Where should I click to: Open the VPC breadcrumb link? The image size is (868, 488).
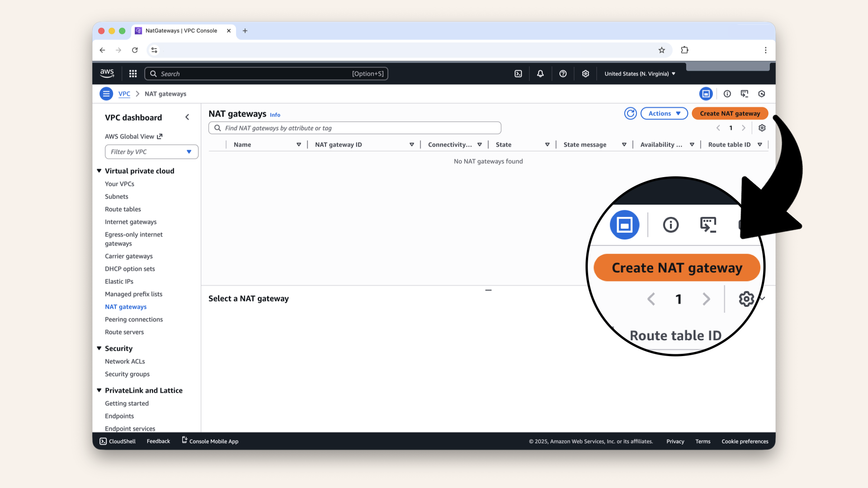tap(124, 94)
